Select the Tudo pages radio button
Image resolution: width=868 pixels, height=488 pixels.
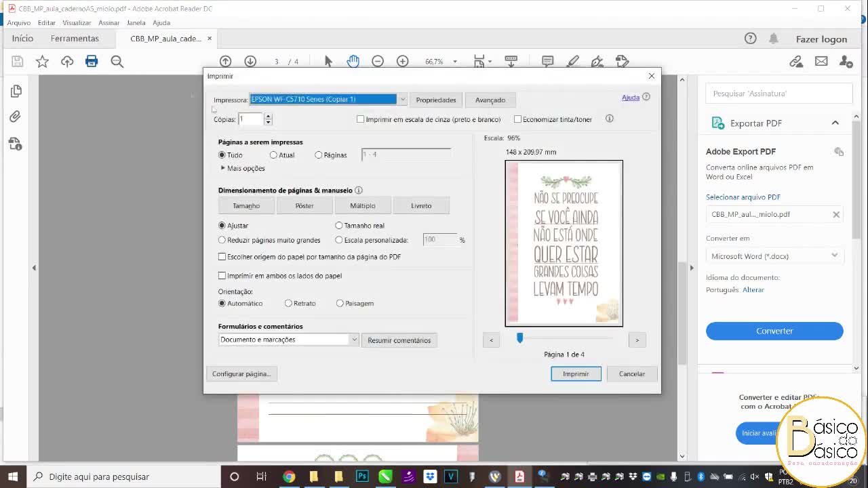coord(222,155)
